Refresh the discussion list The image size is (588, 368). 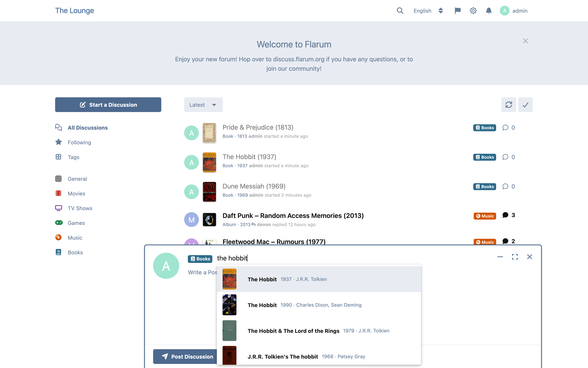509,105
